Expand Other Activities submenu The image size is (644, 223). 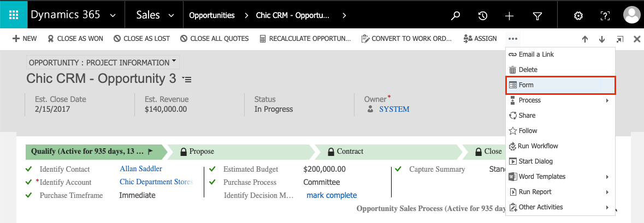click(560, 207)
